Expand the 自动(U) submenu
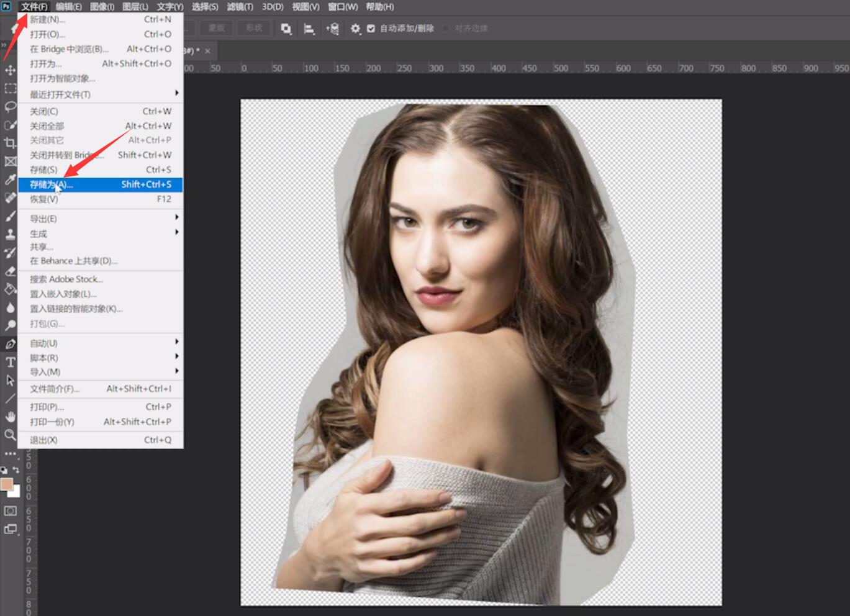This screenshot has height=616, width=850. click(x=100, y=343)
